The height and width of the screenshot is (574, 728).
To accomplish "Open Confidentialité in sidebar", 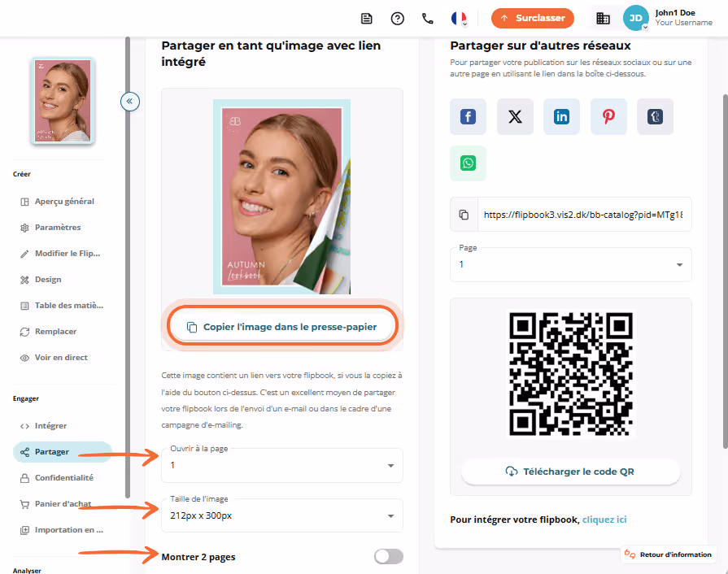I will pos(63,477).
